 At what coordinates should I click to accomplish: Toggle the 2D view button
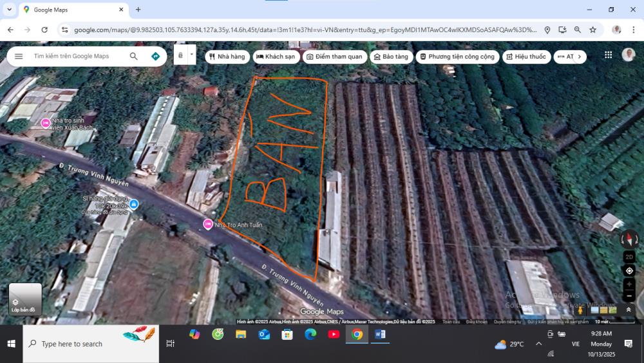pos(629,257)
